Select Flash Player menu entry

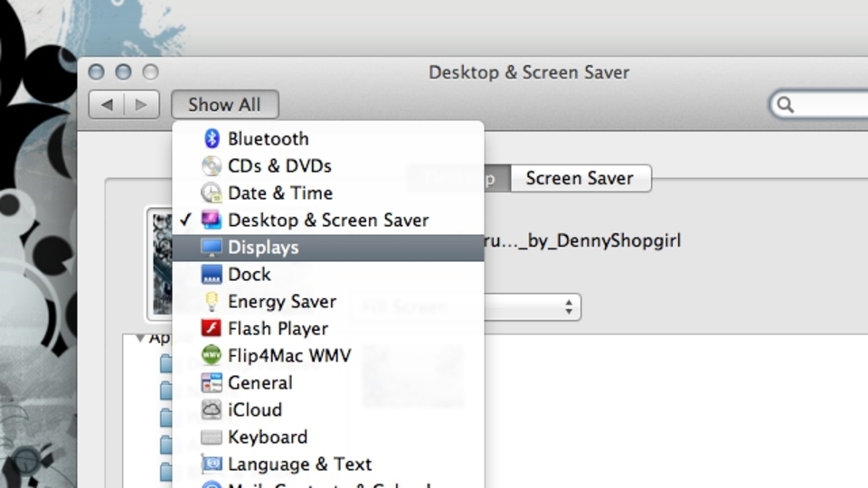tap(328, 328)
